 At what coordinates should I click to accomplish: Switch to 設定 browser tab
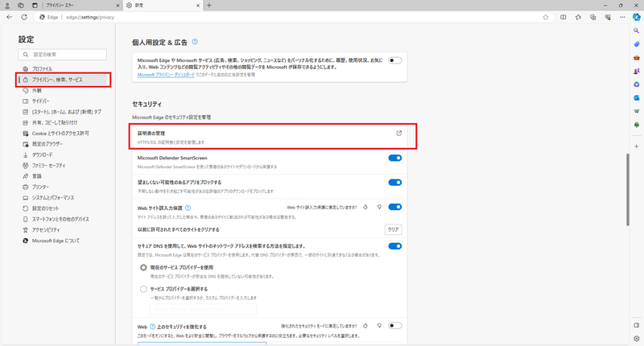[163, 6]
